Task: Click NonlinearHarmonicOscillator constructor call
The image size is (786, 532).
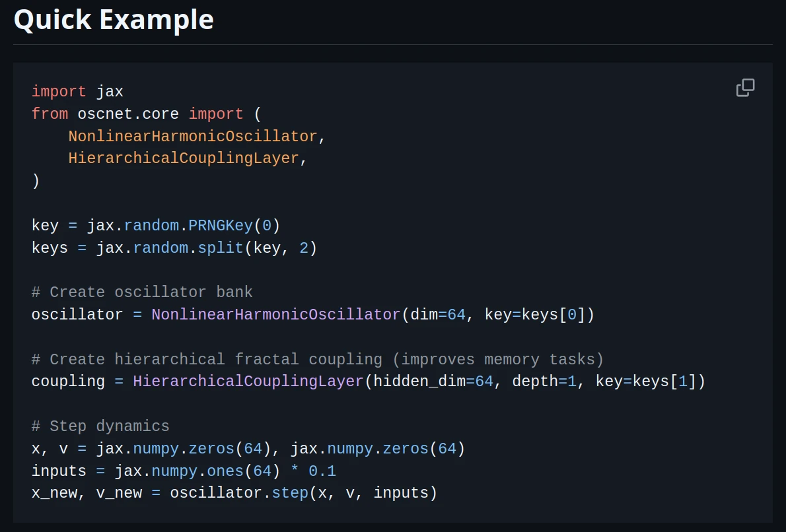Action: 276,315
